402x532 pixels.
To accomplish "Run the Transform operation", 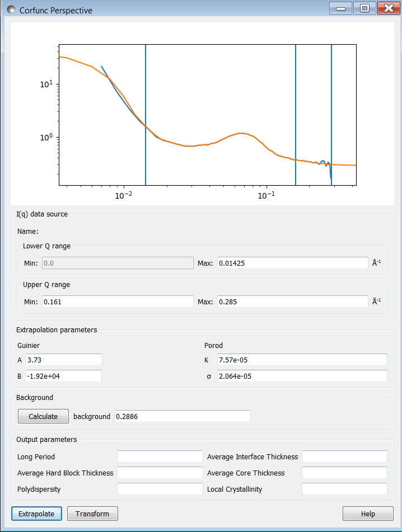I will click(x=92, y=513).
